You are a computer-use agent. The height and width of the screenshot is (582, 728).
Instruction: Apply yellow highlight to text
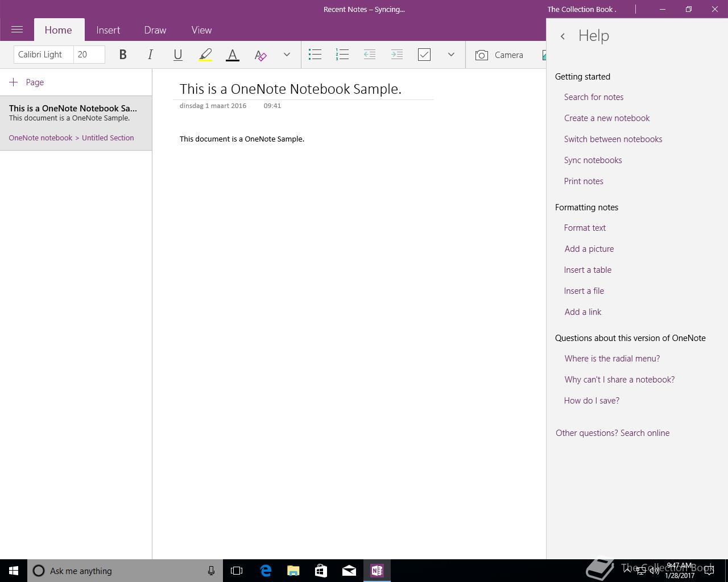(205, 55)
